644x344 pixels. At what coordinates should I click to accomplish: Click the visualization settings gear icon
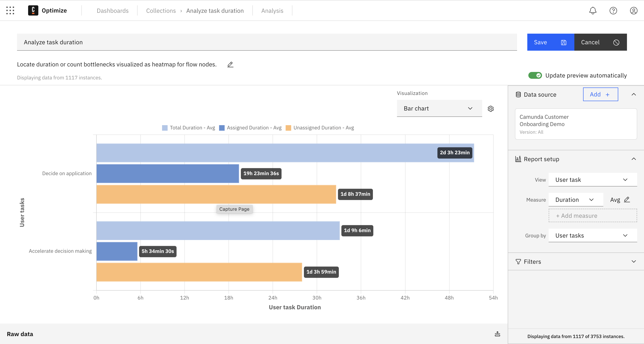pos(491,108)
